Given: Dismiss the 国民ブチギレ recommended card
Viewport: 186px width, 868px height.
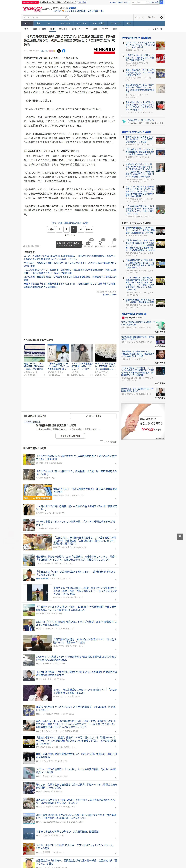Looking at the screenshot, I should [44, 375].
